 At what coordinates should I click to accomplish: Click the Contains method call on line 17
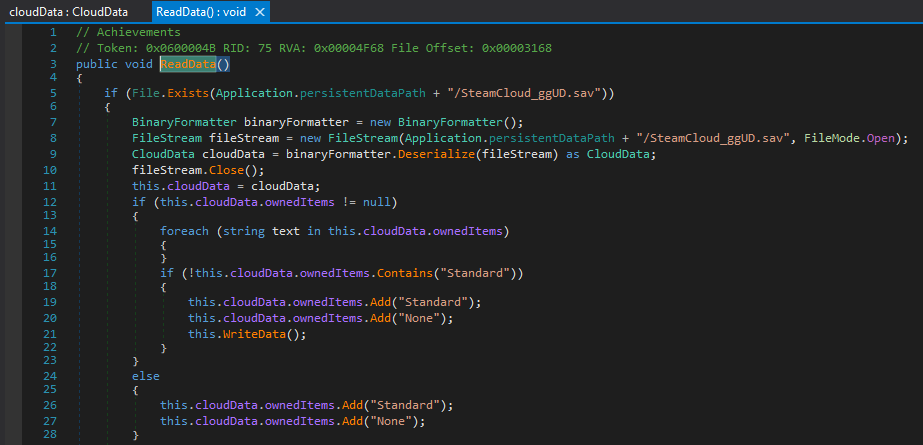[404, 273]
